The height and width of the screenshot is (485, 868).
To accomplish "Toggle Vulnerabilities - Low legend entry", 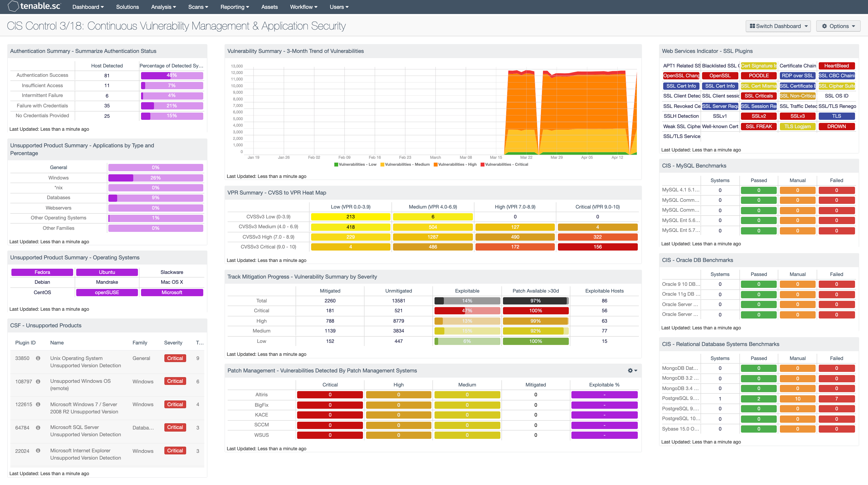I will pos(355,164).
